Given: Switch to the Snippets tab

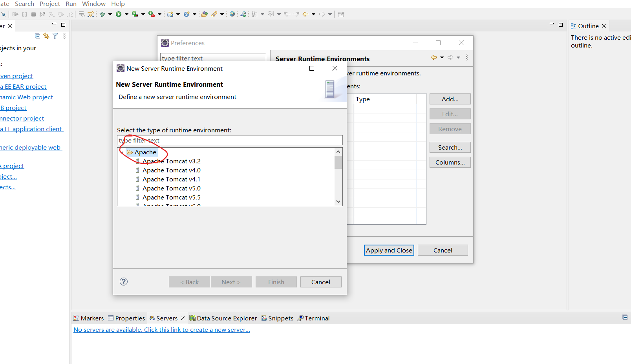Looking at the screenshot, I should coord(278,318).
